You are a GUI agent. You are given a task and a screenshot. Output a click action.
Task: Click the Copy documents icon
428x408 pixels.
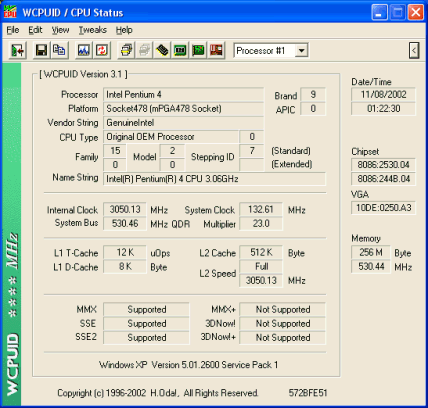click(x=59, y=51)
